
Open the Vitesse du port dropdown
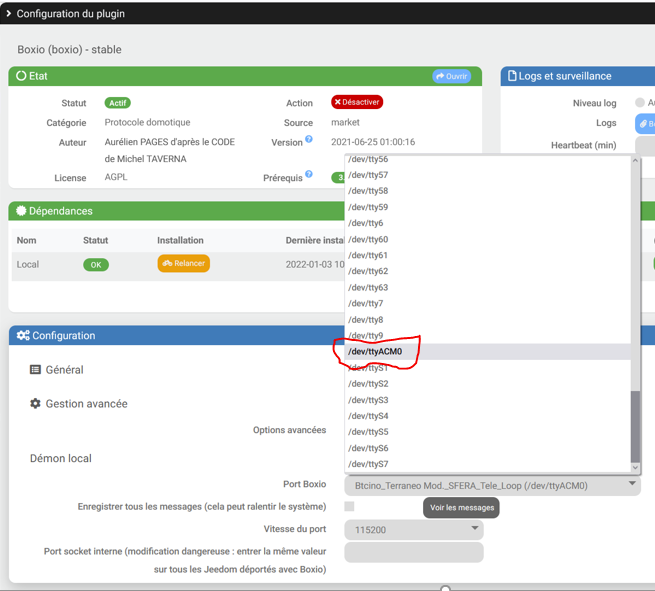tap(414, 530)
